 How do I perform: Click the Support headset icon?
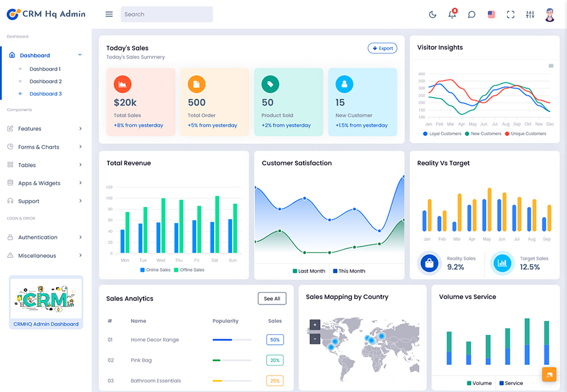[x=10, y=201]
